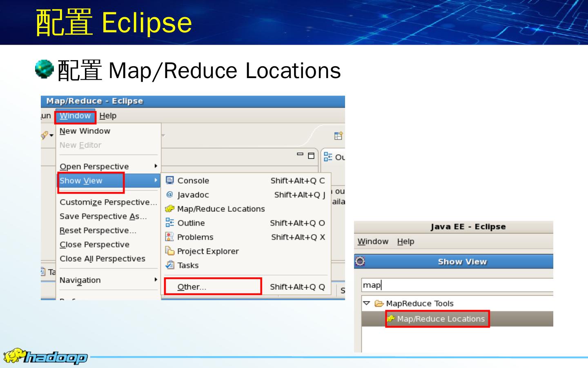Choose Other... in the Show View submenu
Image resolution: width=588 pixels, height=368 pixels.
pyautogui.click(x=246, y=287)
